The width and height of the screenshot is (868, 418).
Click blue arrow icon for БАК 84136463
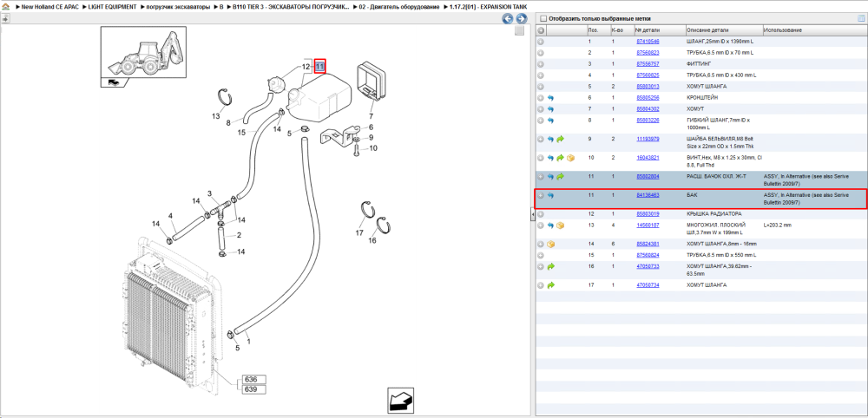550,195
